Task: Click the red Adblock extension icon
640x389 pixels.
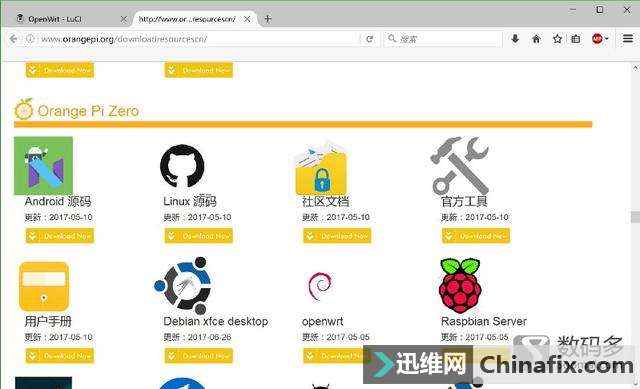Action: tap(597, 39)
